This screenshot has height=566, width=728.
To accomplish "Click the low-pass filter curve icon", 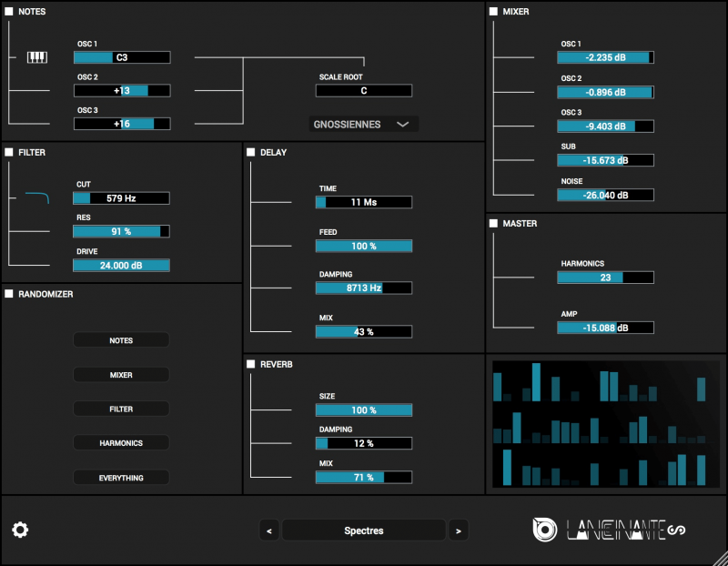I will (x=37, y=197).
